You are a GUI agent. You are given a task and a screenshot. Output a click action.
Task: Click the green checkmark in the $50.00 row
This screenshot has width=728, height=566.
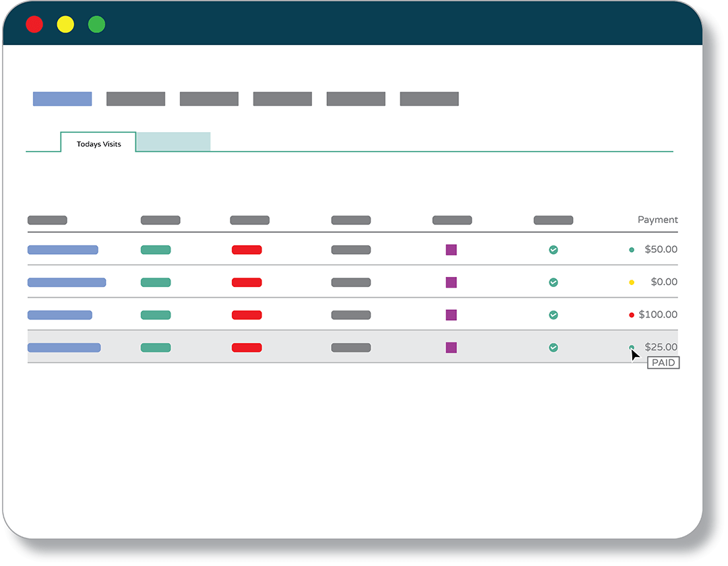pos(553,250)
